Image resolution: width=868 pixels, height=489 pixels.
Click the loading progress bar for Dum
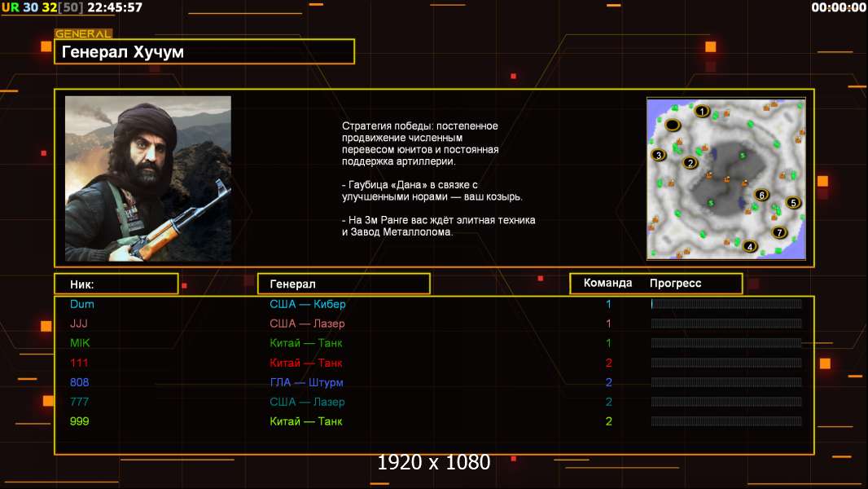[726, 303]
